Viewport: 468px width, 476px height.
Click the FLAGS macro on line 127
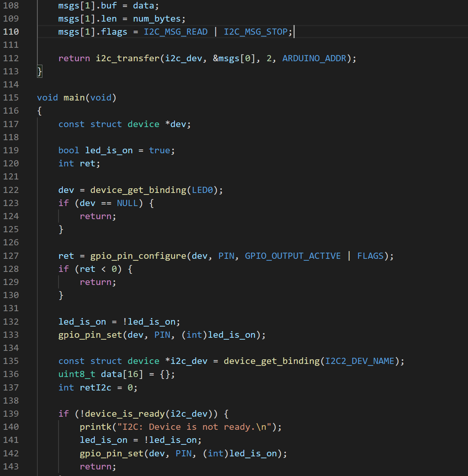pyautogui.click(x=371, y=256)
